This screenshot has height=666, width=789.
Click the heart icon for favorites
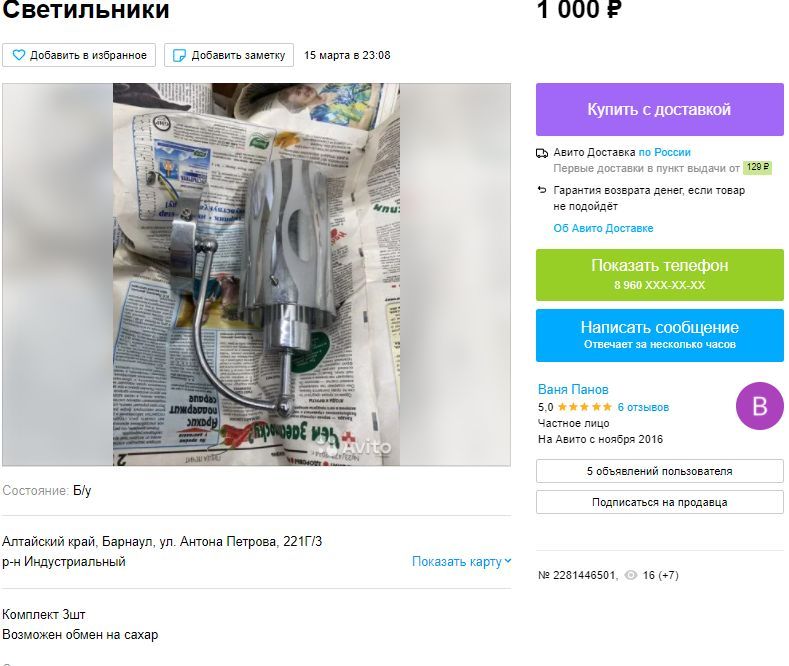tap(19, 55)
